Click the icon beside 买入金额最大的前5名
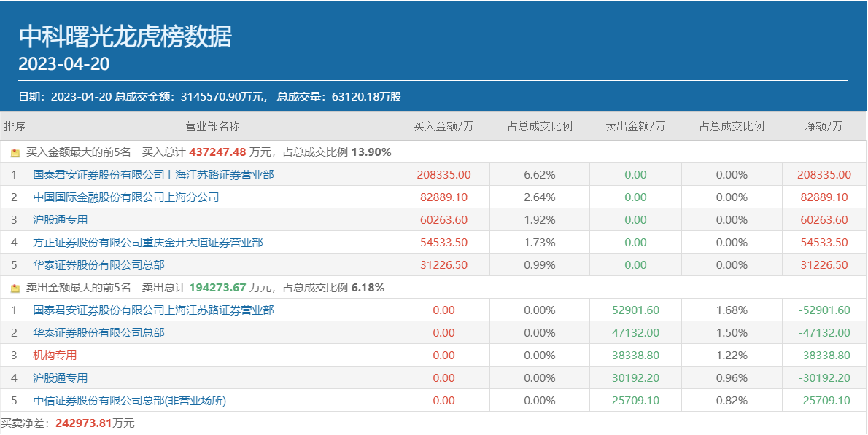The width and height of the screenshot is (868, 435). (15, 153)
